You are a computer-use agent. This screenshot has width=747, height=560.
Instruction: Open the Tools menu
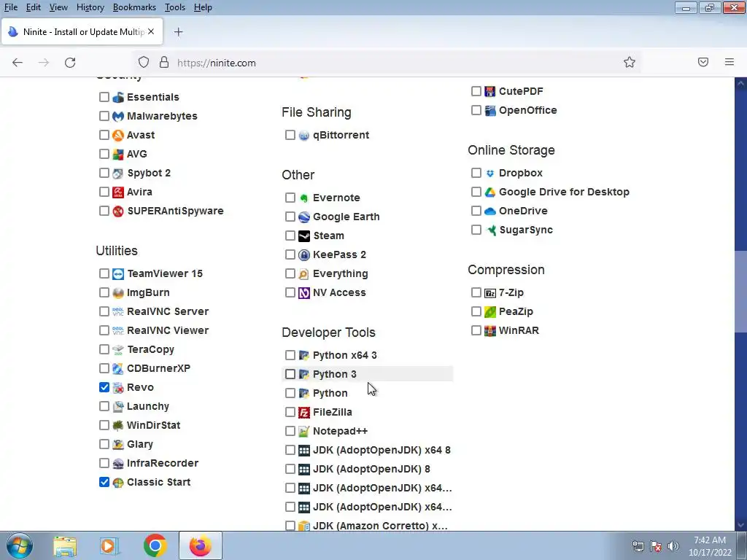tap(175, 7)
